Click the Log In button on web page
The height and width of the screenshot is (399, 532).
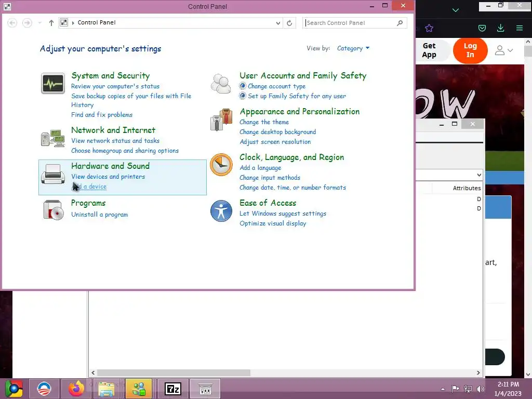tap(470, 50)
